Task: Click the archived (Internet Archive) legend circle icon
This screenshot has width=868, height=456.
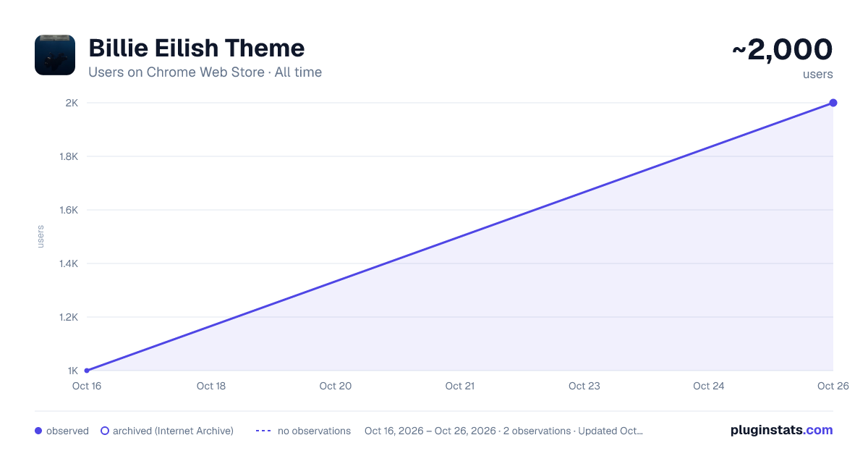Action: point(105,431)
